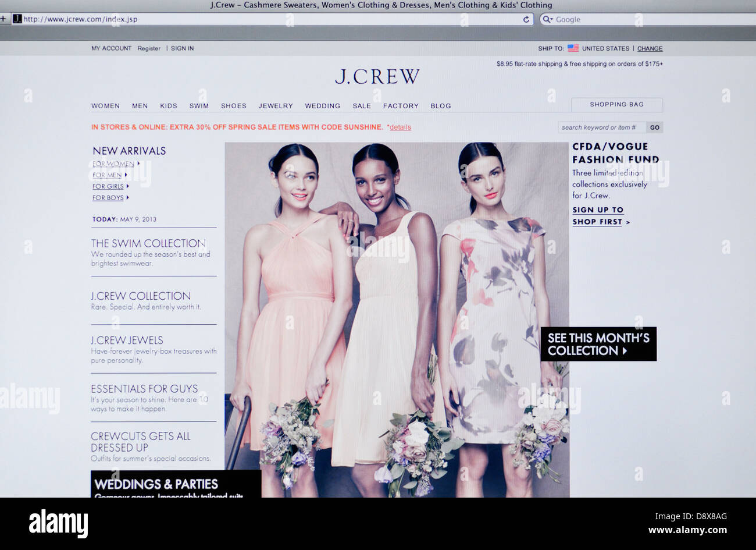Open the Wedding menu
The image size is (756, 550).
click(323, 106)
